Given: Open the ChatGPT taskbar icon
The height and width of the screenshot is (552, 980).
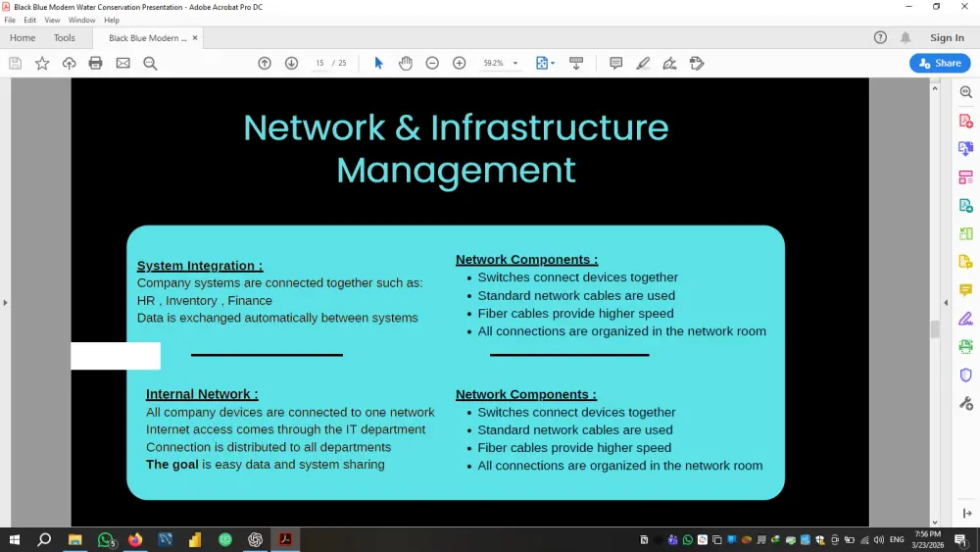Looking at the screenshot, I should [255, 539].
